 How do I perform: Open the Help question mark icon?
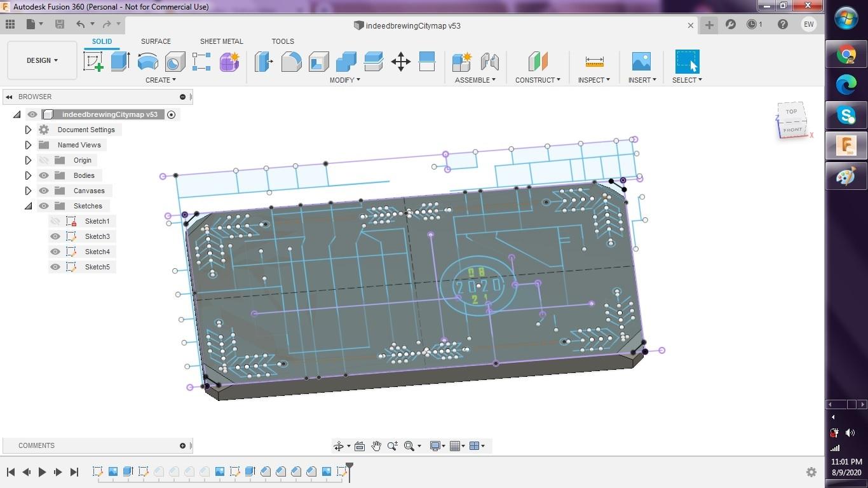click(x=783, y=24)
